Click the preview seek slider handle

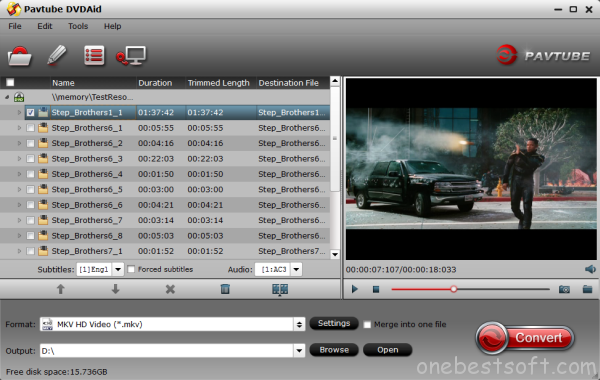click(x=453, y=289)
